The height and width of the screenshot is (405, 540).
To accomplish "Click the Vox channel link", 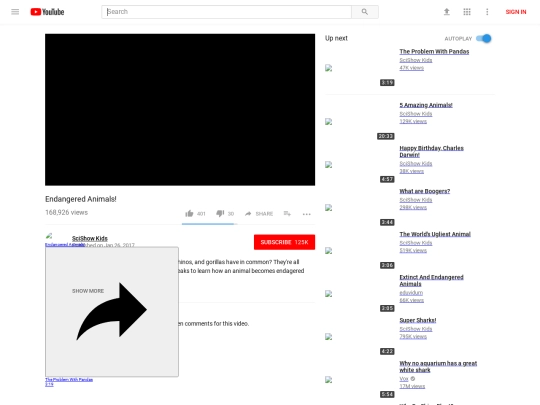I will coord(404,379).
